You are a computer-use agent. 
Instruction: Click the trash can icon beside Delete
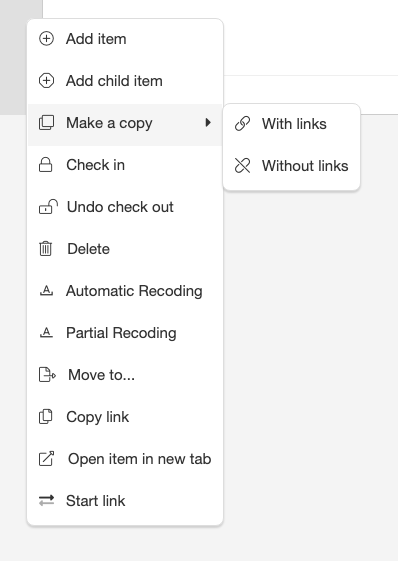click(45, 249)
